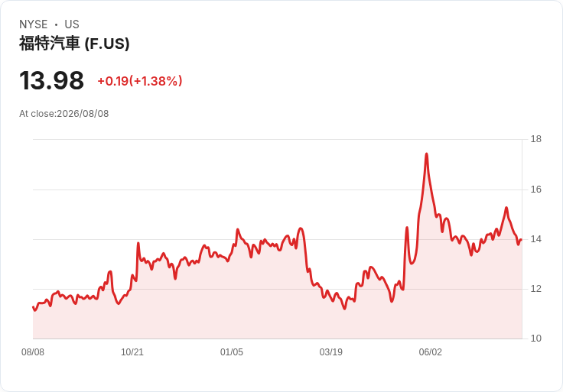Click the 14 price axis label
563x392 pixels.
click(536, 239)
